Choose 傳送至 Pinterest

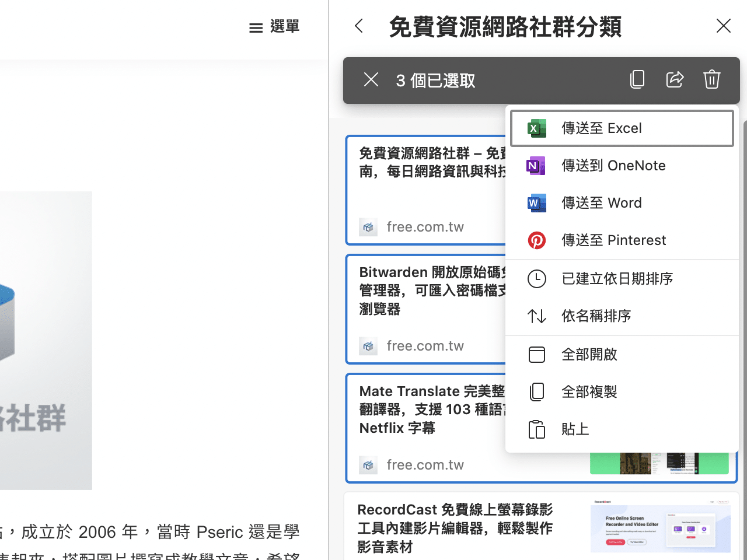click(622, 240)
